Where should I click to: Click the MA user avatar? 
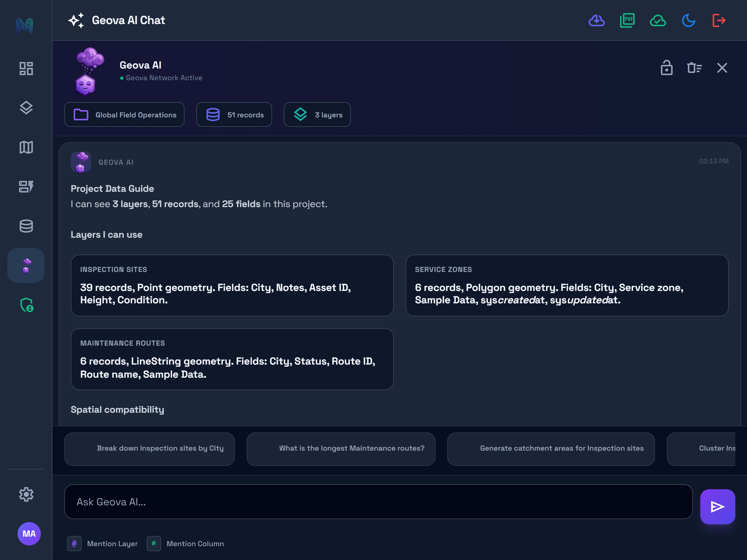click(29, 534)
